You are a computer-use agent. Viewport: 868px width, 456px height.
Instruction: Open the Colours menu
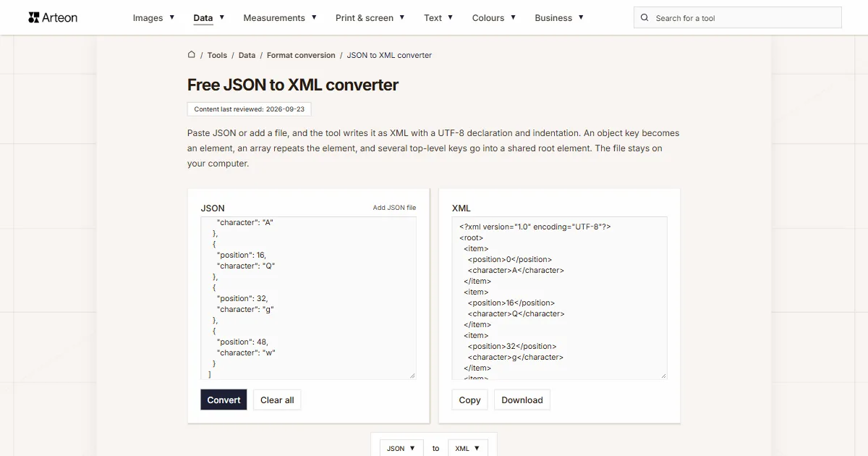point(494,17)
